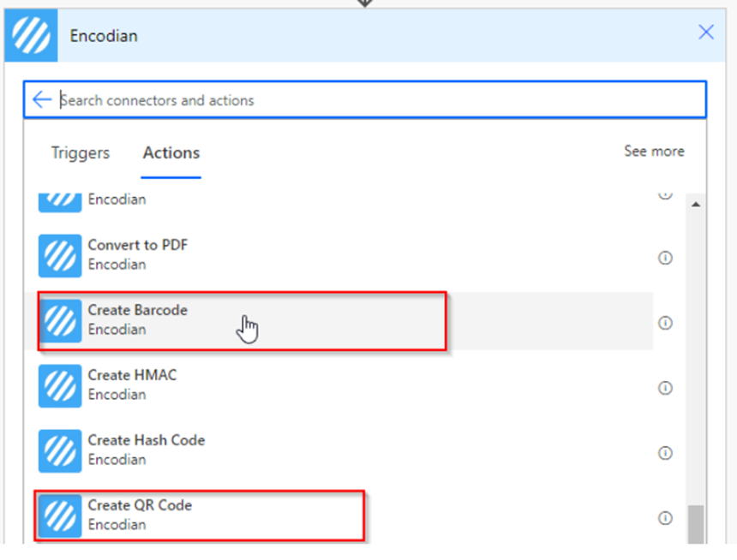Click the Convert to PDF action icon
737x560 pixels.
pyautogui.click(x=60, y=255)
